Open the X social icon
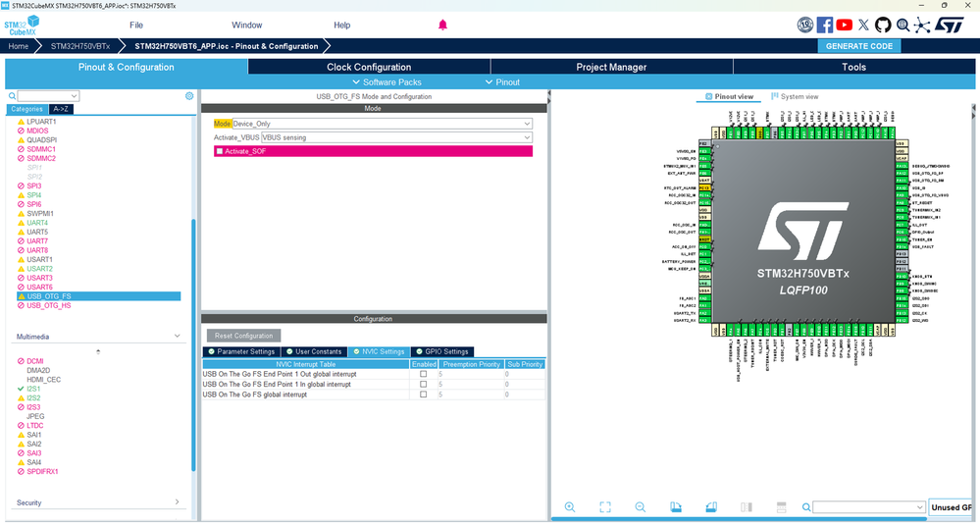The image size is (980, 527). pyautogui.click(x=863, y=25)
